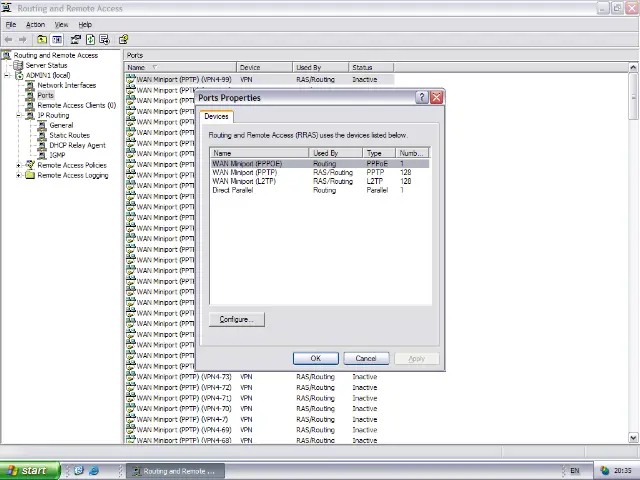Select the Ports node in tree
The width and height of the screenshot is (640, 480).
pos(45,96)
